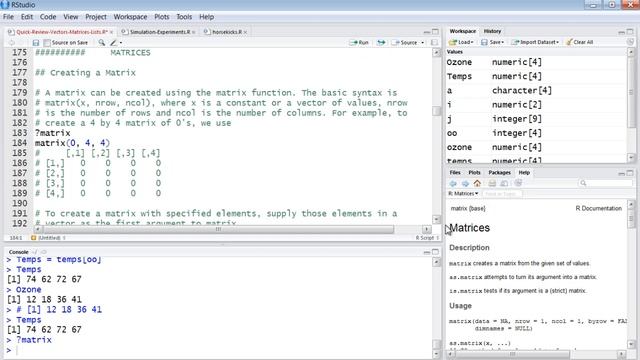Open the View menu

(71, 17)
